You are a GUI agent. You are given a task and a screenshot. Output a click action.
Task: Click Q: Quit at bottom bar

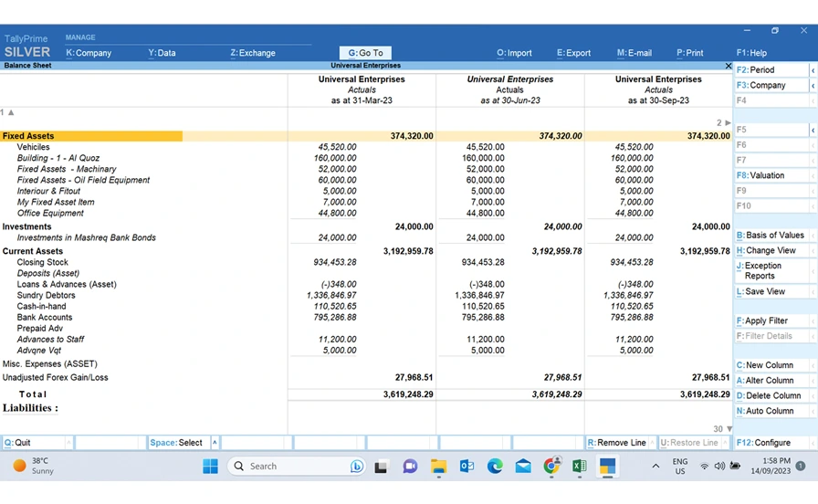click(34, 443)
